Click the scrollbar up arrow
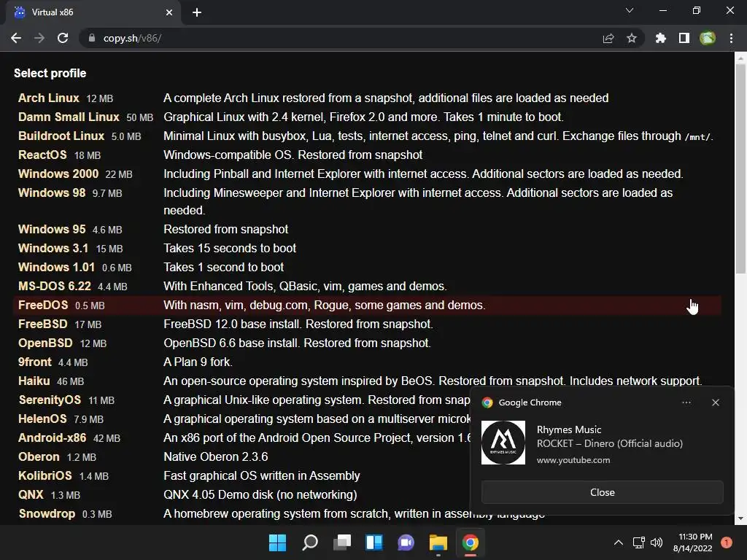Viewport: 747px width, 560px height. tap(740, 58)
